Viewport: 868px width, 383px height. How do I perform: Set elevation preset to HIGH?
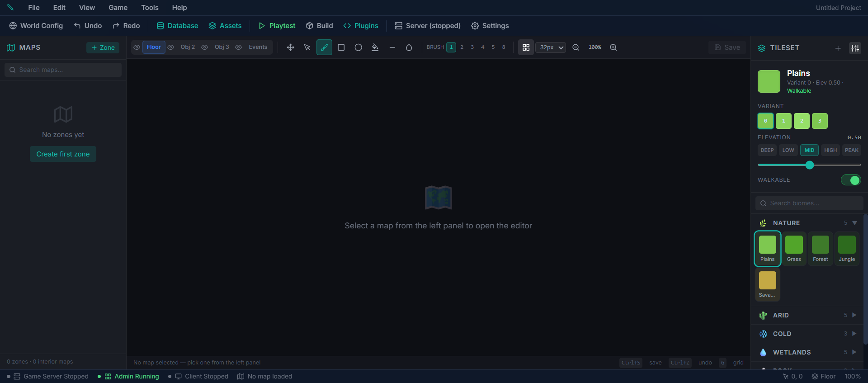click(x=830, y=150)
